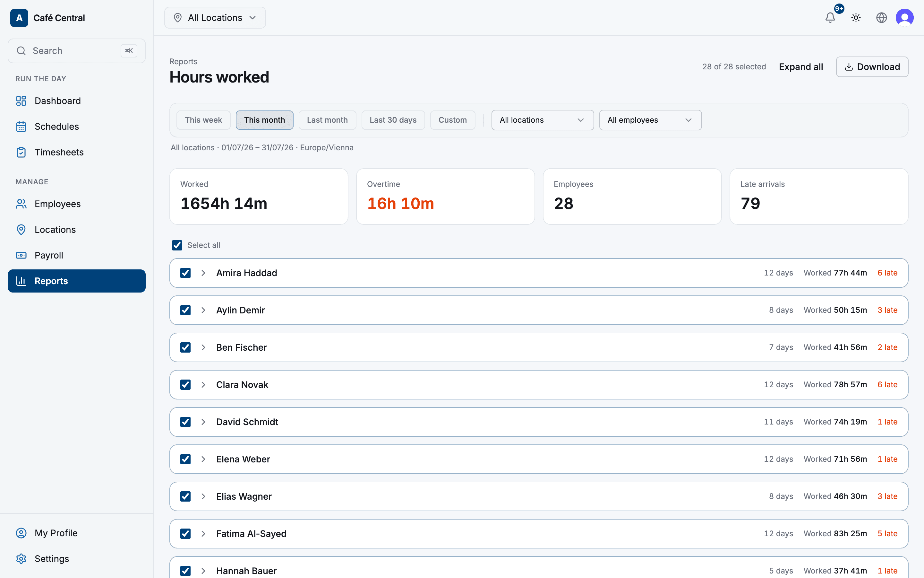The width and height of the screenshot is (924, 578).
Task: Open the notifications bell
Action: (x=830, y=18)
